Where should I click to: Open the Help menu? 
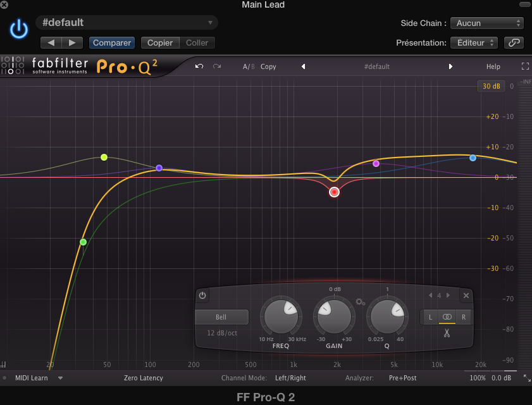tap(493, 66)
